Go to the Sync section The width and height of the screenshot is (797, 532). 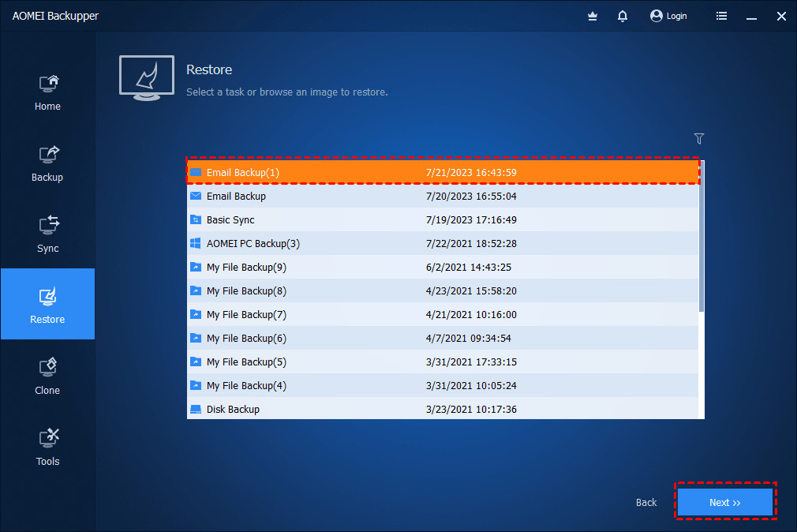pyautogui.click(x=48, y=235)
